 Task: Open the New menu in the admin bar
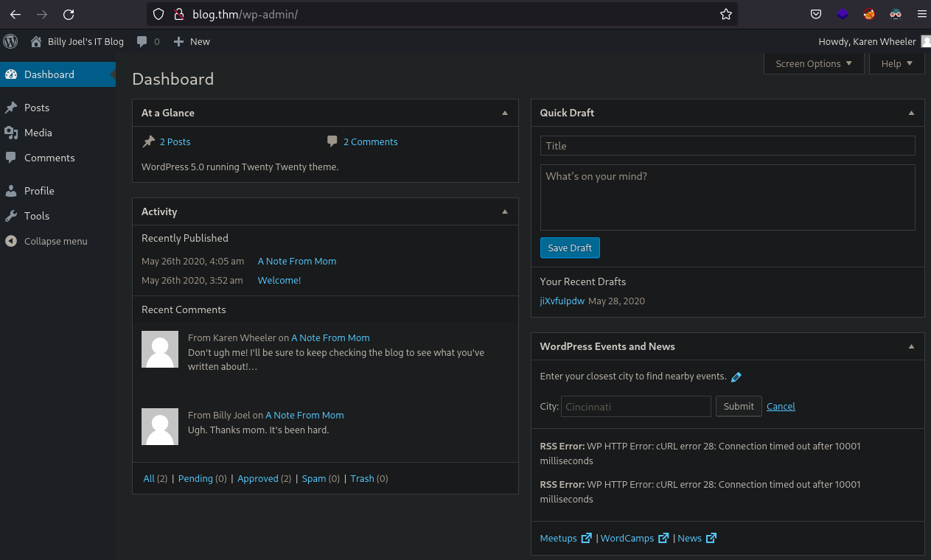pyautogui.click(x=191, y=41)
